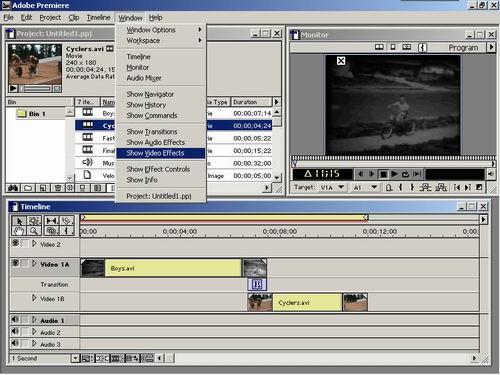Open the Help menu
This screenshot has height=375, width=500.
click(x=155, y=18)
